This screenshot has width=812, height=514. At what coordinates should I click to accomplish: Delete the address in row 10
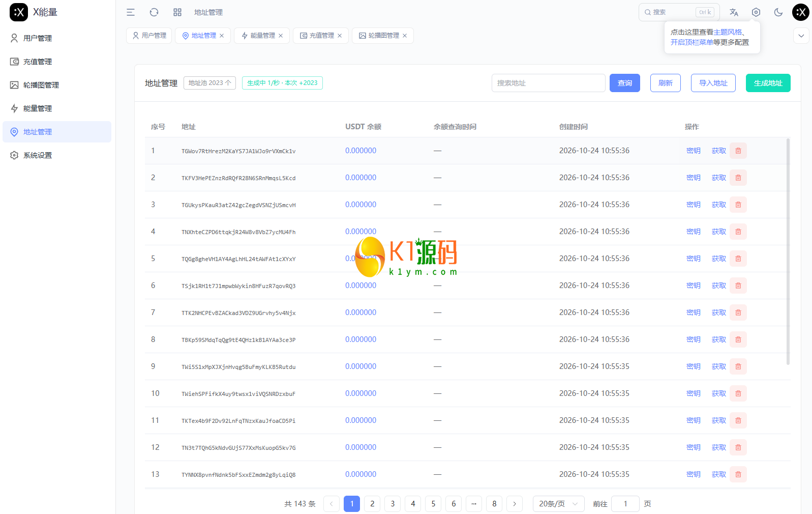(x=738, y=393)
